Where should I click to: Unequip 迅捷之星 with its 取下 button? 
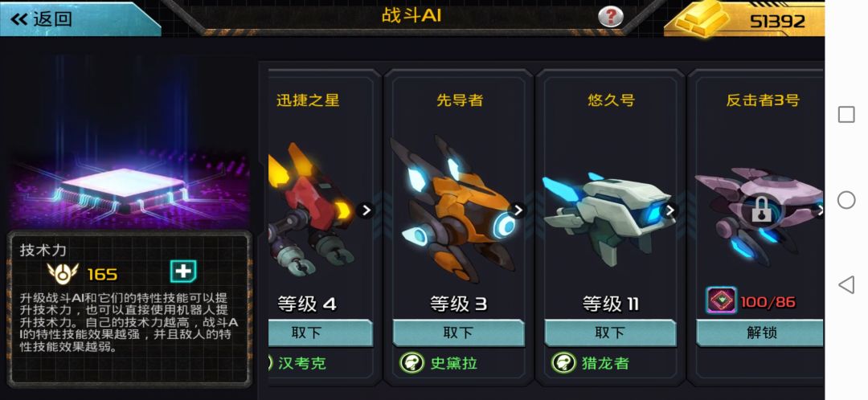[x=321, y=333]
